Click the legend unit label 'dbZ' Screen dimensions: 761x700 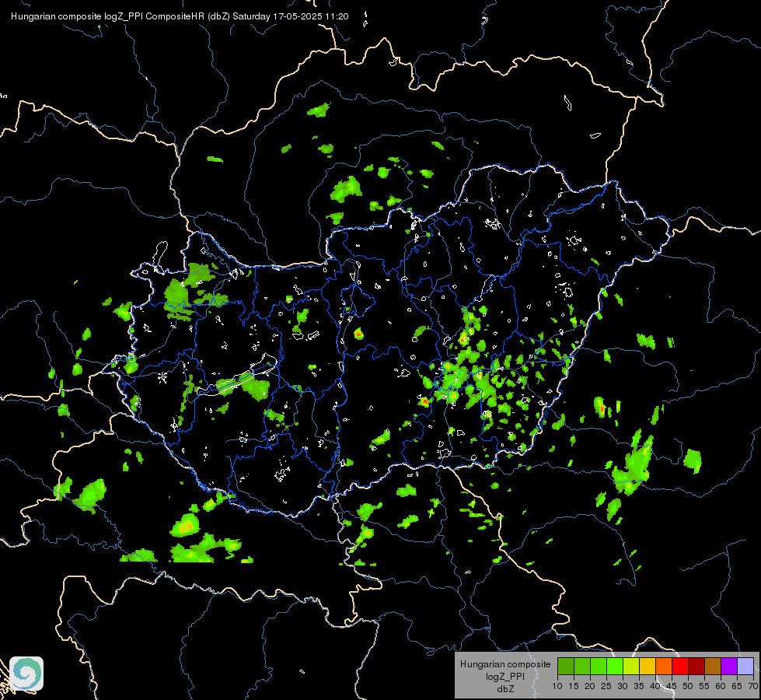505,689
